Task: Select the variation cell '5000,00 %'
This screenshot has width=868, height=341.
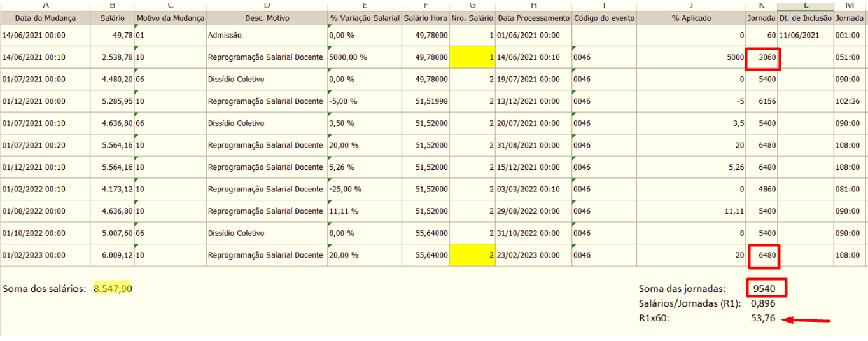Action: (x=365, y=57)
